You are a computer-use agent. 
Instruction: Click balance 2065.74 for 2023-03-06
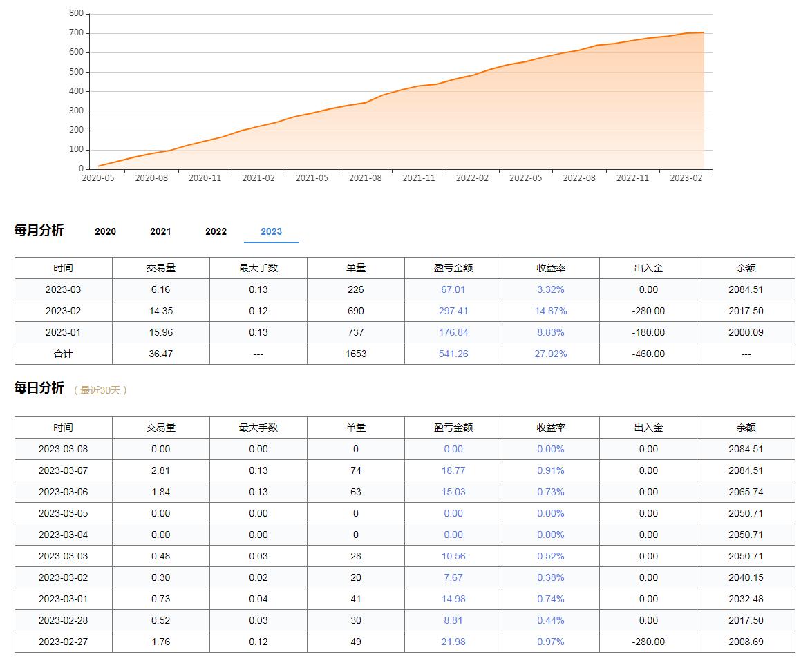pyautogui.click(x=746, y=492)
